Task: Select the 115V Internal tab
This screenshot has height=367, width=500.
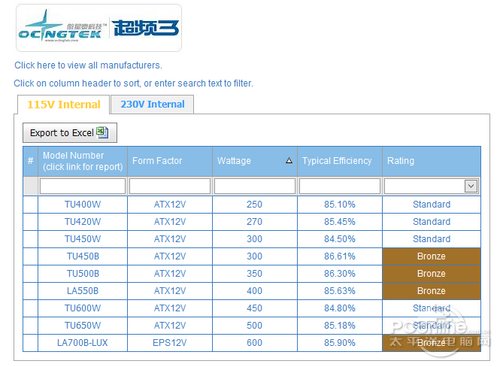Action: coord(64,105)
